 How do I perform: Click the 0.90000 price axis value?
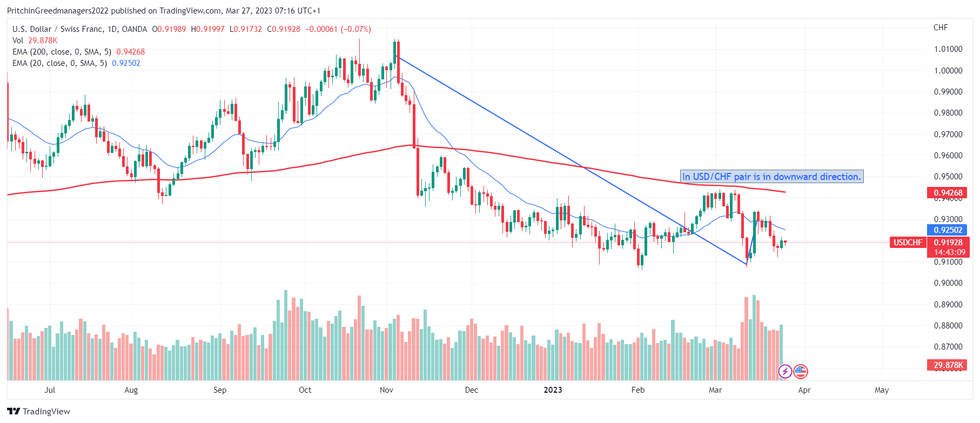948,283
